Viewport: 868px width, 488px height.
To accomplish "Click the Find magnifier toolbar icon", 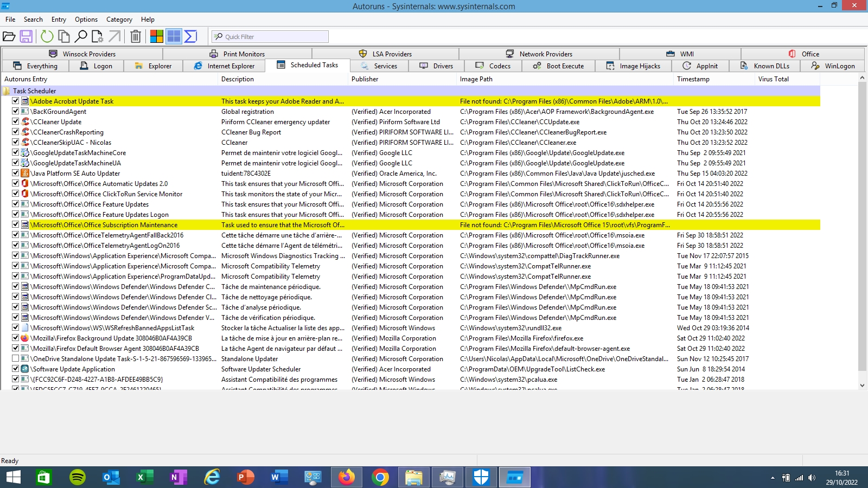I will coord(81,36).
